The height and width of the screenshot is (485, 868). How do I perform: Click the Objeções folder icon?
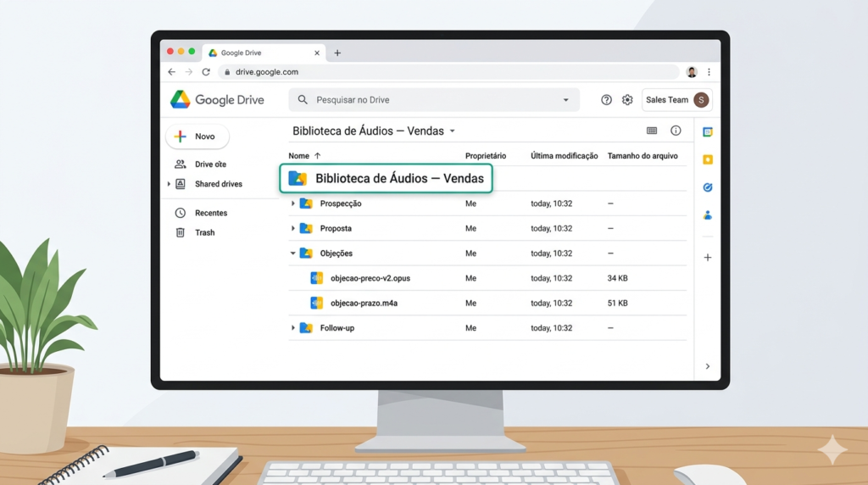point(306,253)
